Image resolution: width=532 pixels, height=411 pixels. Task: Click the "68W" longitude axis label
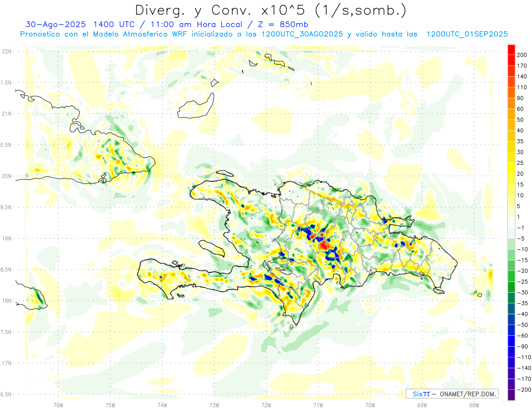pyautogui.click(x=474, y=405)
